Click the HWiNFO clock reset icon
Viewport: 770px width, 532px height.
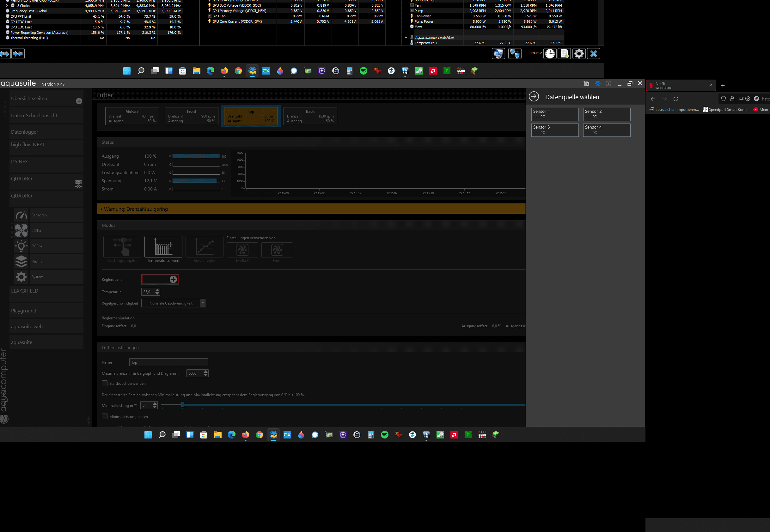pyautogui.click(x=550, y=53)
